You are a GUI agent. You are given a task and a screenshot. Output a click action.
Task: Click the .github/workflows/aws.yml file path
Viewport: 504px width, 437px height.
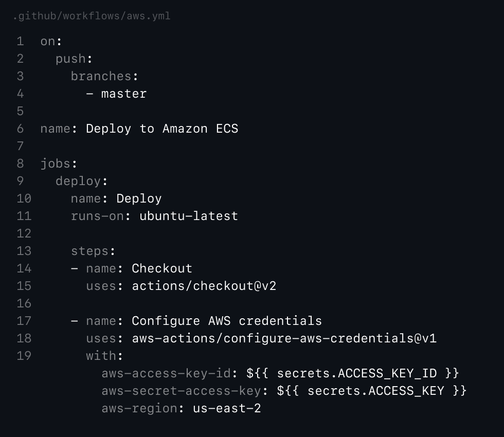tap(91, 16)
